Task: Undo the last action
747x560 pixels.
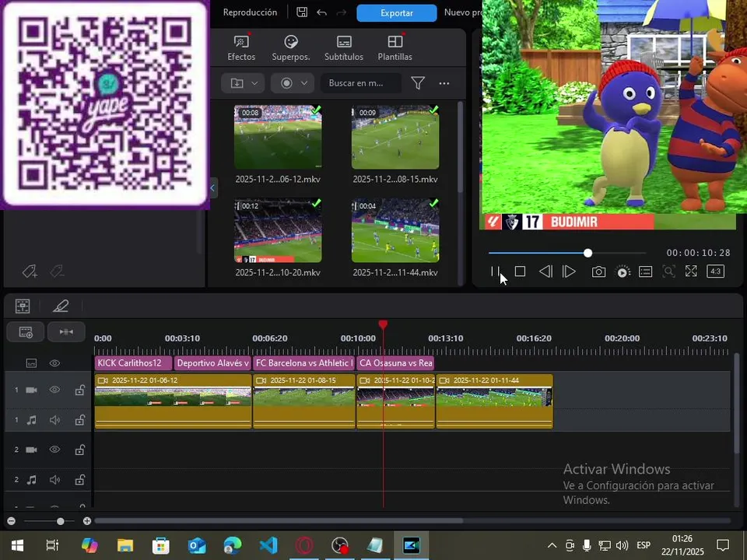Action: (x=321, y=12)
